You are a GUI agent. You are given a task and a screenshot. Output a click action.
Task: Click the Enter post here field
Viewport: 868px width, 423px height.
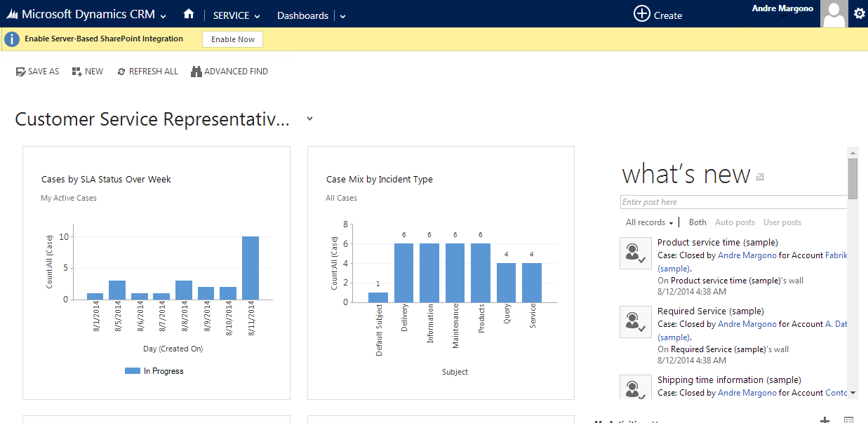[733, 202]
